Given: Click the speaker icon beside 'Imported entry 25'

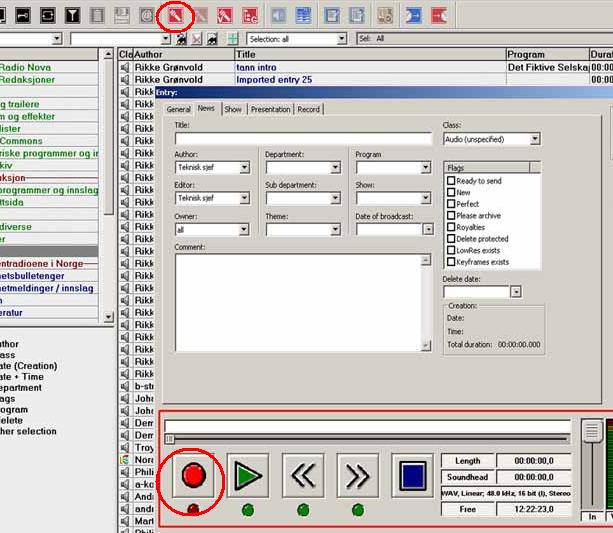Looking at the screenshot, I should pos(125,79).
